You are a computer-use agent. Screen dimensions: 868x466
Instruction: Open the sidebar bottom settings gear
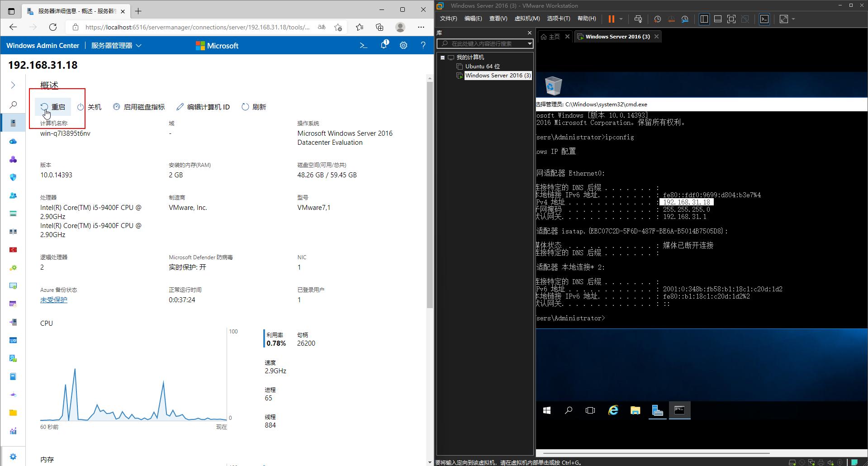(x=13, y=456)
